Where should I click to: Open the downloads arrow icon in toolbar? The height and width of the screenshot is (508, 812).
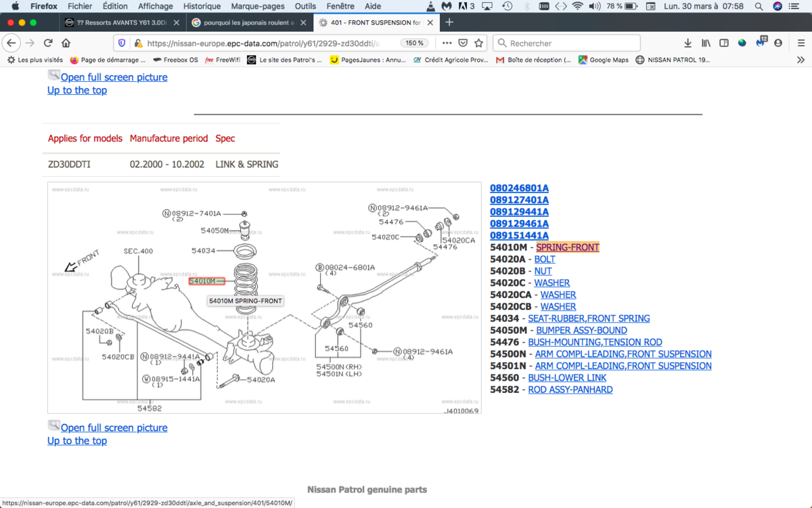pos(687,43)
